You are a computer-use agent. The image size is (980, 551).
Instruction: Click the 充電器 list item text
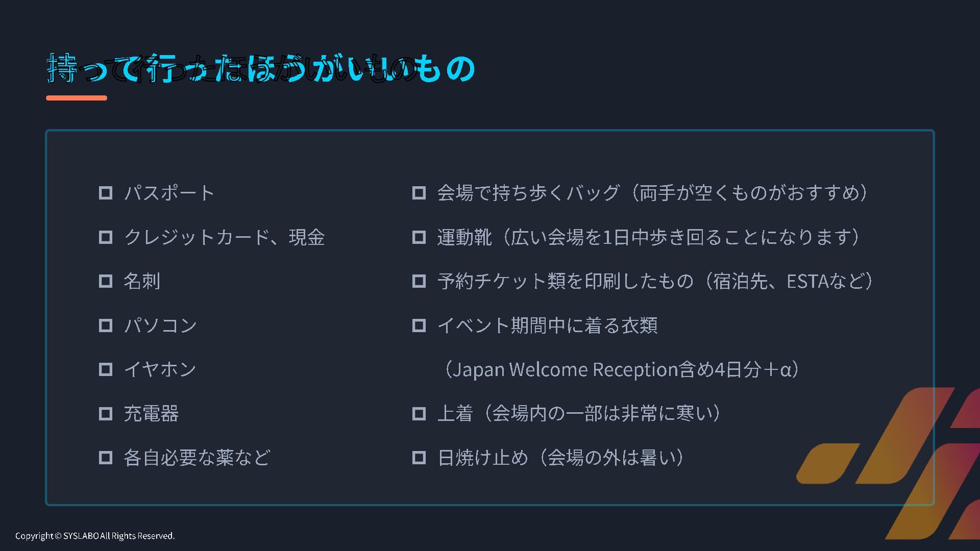point(151,414)
